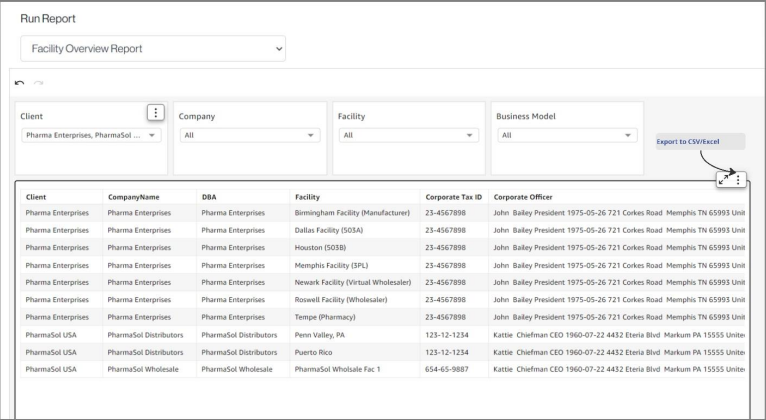The image size is (766, 420).
Task: Click the Corporate Officer column header
Action: coord(523,197)
